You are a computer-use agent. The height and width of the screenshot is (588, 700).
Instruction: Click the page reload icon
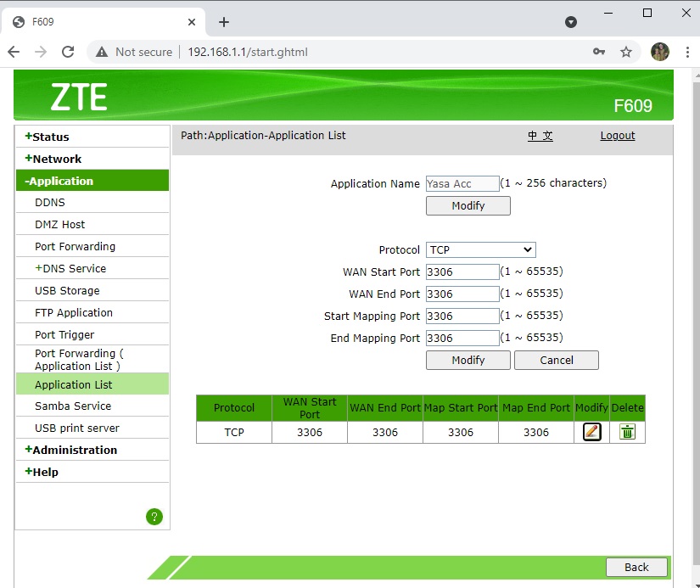(x=68, y=51)
